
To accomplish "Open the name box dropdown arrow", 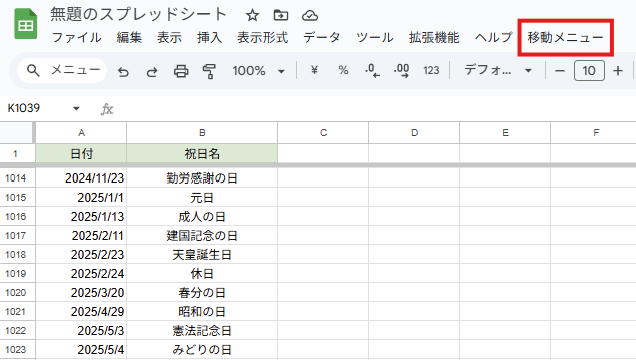I will (x=76, y=108).
